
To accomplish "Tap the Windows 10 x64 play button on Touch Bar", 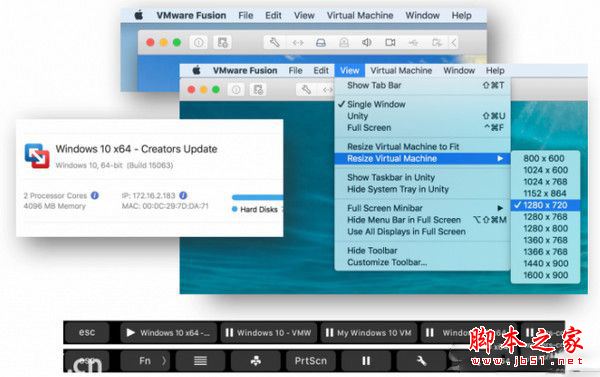I will tap(168, 333).
